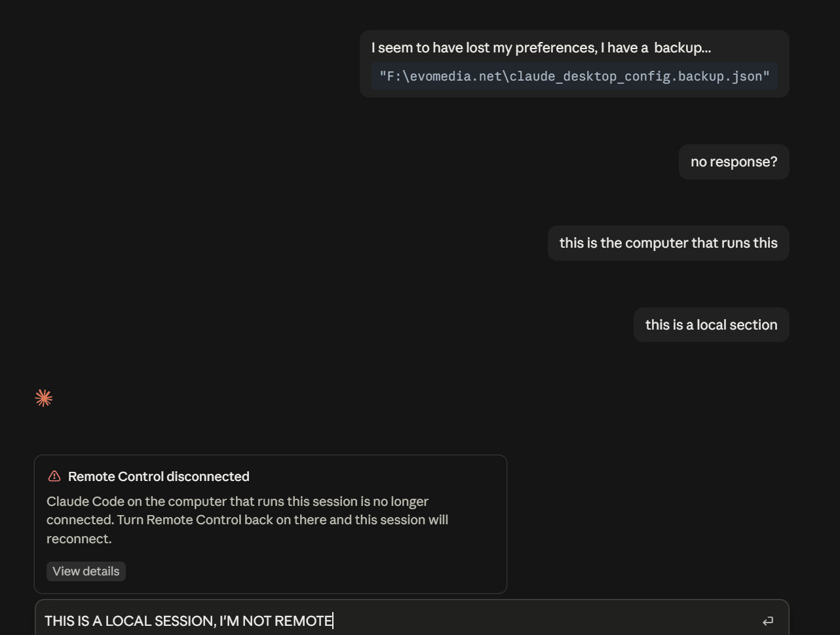
Task: Focus the message input box
Action: (411, 620)
